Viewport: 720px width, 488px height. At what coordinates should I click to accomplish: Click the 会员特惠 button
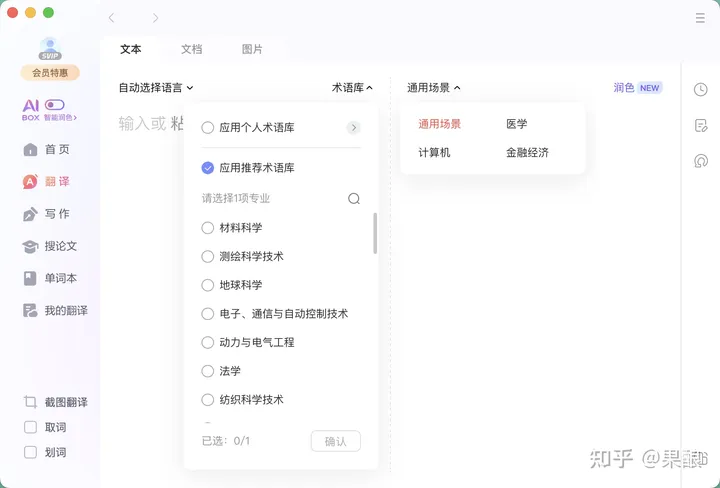click(x=50, y=73)
